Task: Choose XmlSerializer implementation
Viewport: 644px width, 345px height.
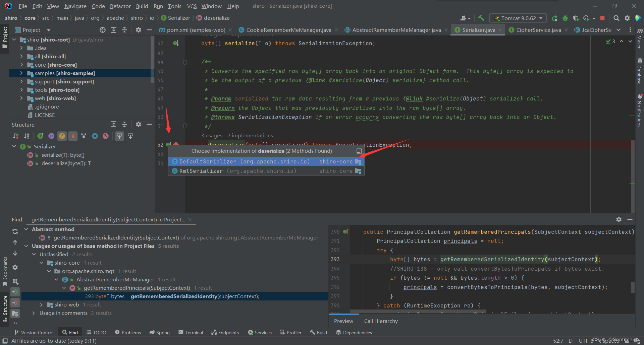Action: pos(266,171)
